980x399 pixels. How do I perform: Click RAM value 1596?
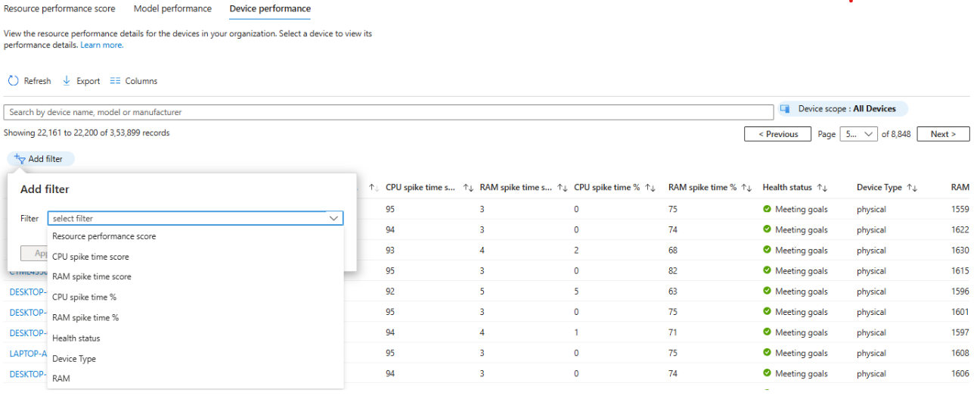[x=960, y=291]
